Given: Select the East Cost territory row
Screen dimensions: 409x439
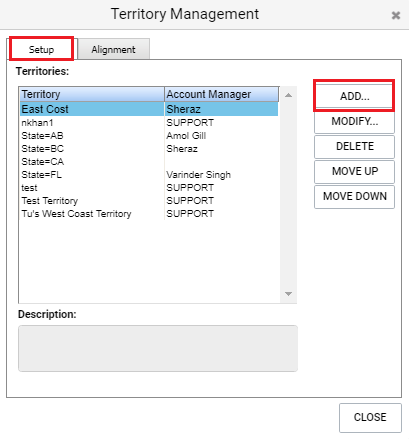Looking at the screenshot, I should click(x=149, y=109).
